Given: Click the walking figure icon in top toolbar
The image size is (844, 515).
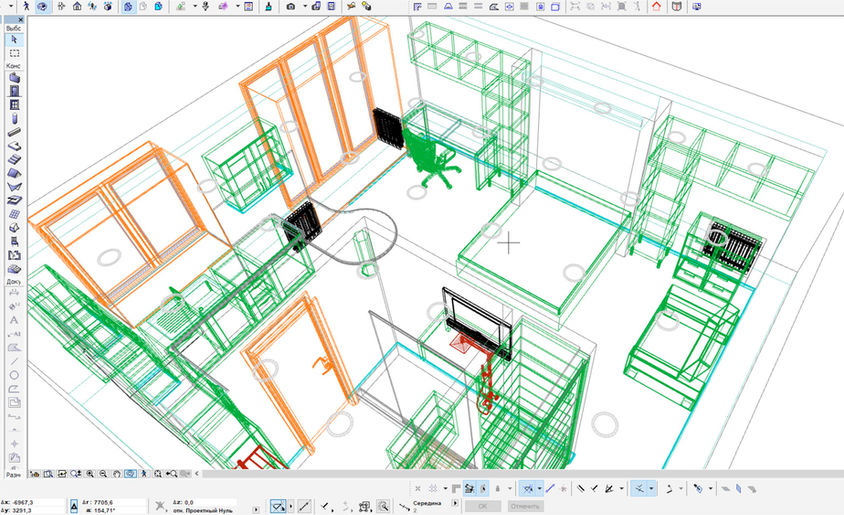Looking at the screenshot, I should (x=26, y=6).
